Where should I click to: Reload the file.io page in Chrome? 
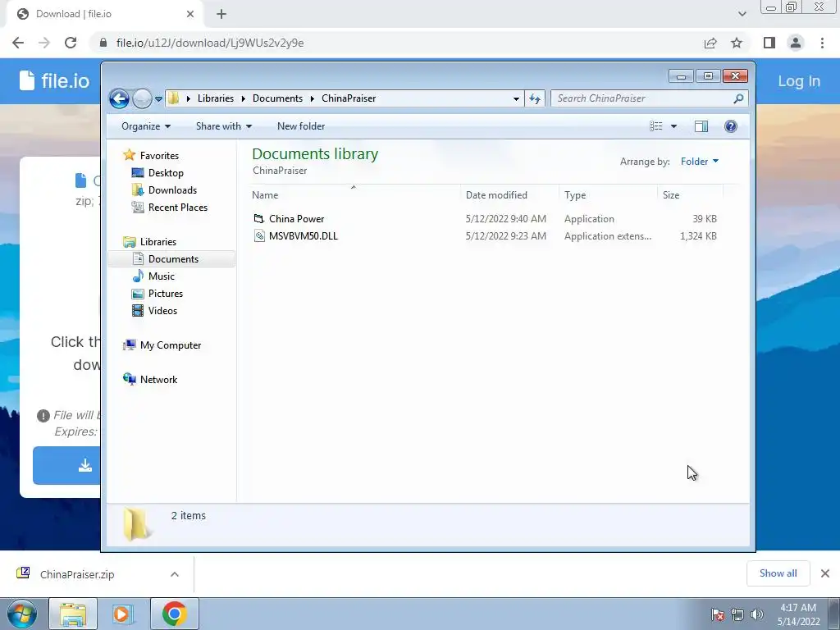pyautogui.click(x=71, y=43)
